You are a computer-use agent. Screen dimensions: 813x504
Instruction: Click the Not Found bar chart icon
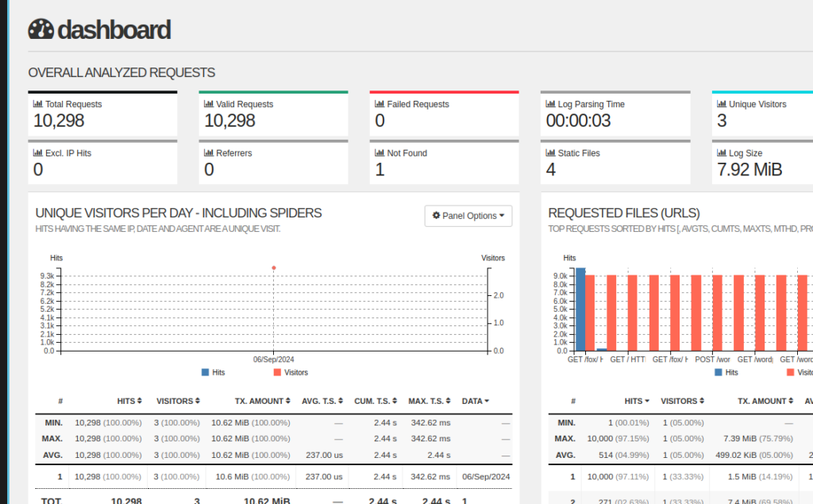[x=380, y=153]
